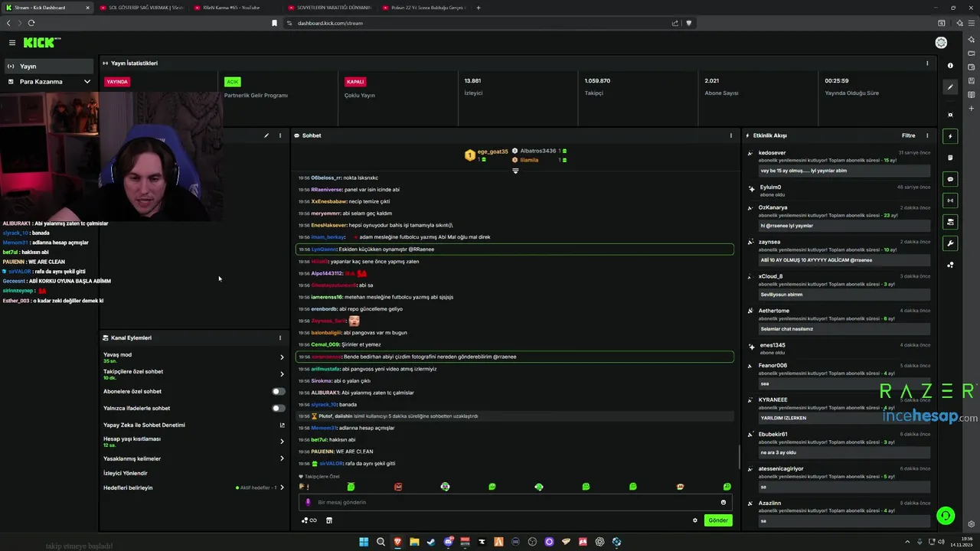The height and width of the screenshot is (551, 980).
Task: Open the Filtre option in Etkinlik Akışı
Action: click(908, 135)
